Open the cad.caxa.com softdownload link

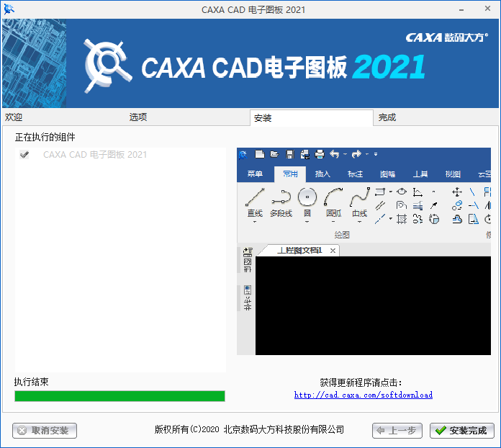(x=364, y=395)
